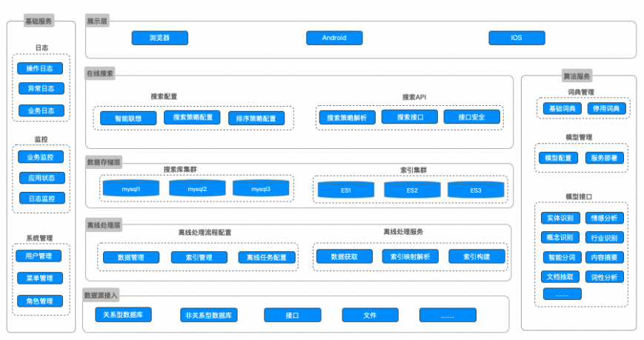The image size is (644, 340).
Task: Click the 索引管理 box
Action: [199, 258]
